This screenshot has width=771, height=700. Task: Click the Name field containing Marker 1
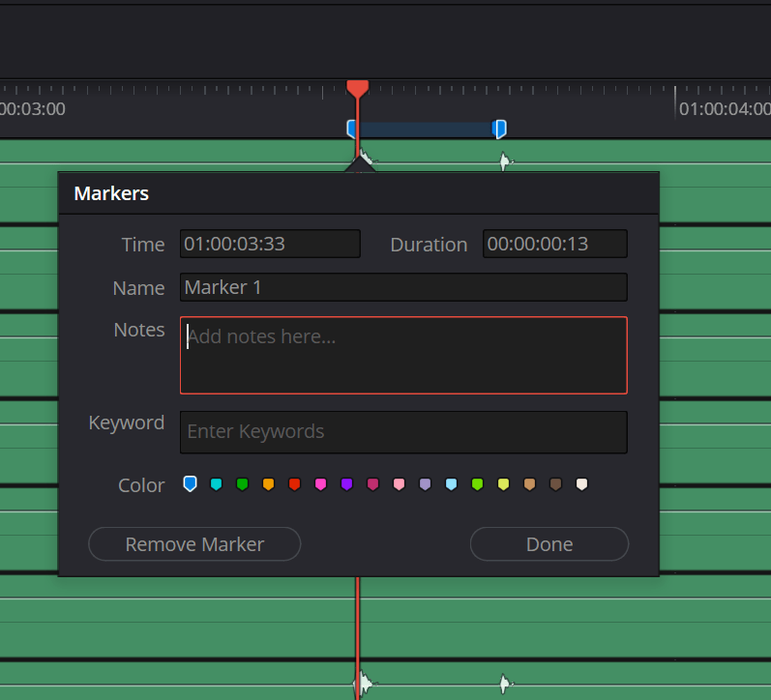(x=403, y=287)
